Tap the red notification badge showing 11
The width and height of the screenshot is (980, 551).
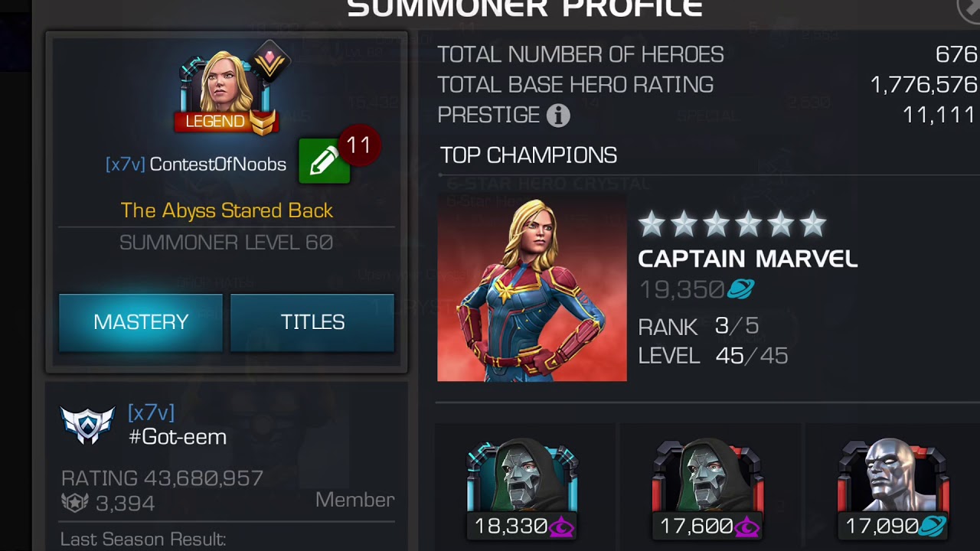358,145
